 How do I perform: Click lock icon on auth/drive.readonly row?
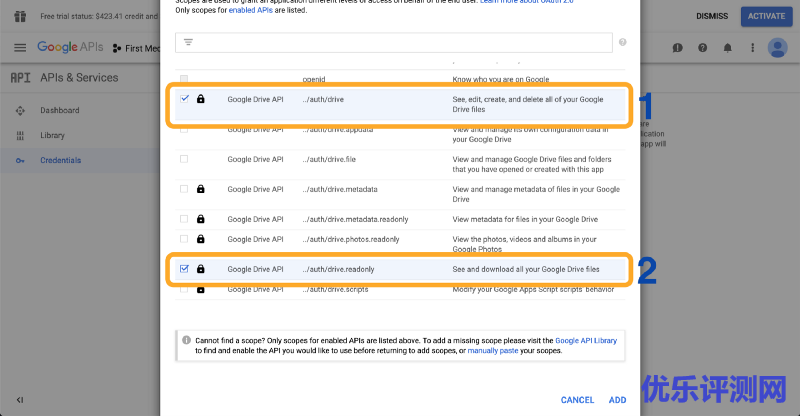pos(201,268)
